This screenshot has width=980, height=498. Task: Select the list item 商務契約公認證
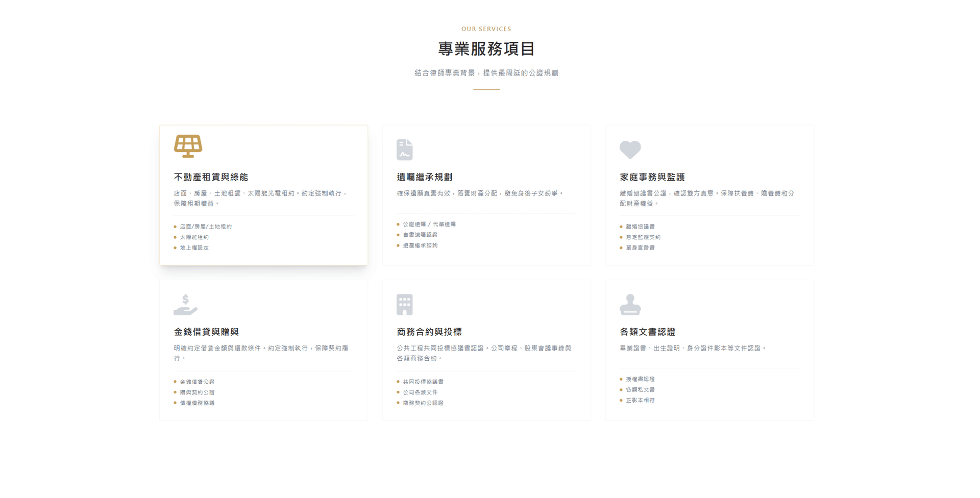pyautogui.click(x=423, y=403)
